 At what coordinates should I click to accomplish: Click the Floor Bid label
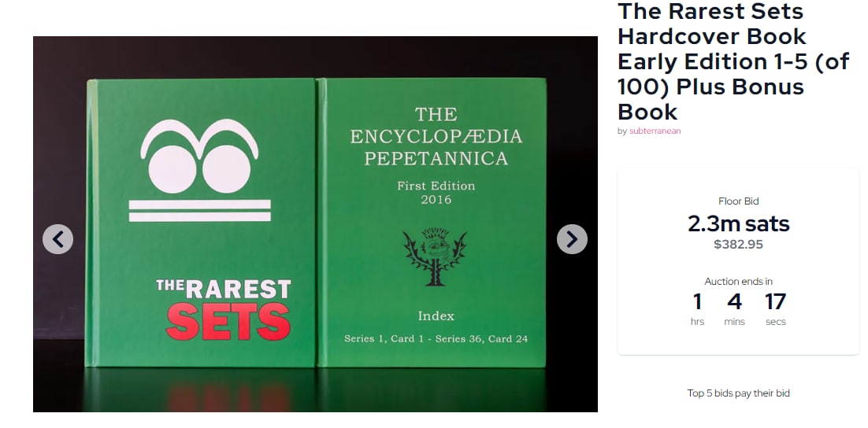[739, 201]
